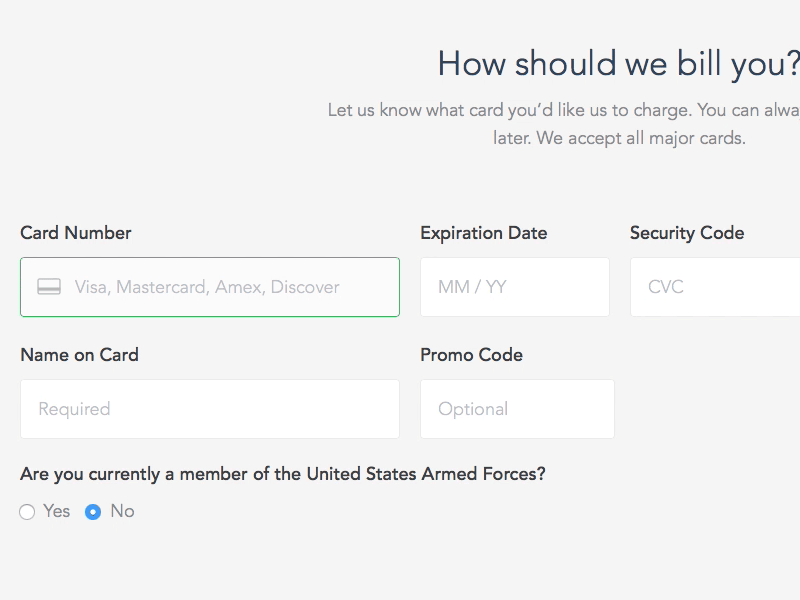
Task: Focus the Visa, Mastercard, Amex, Discover input
Action: (x=207, y=287)
